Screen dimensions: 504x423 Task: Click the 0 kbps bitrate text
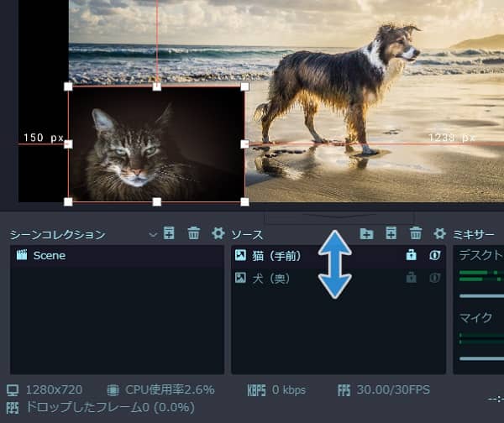(x=289, y=390)
